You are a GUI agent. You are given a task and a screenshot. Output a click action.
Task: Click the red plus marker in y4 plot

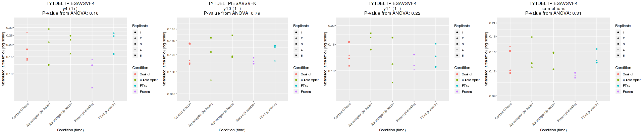[x=27, y=33]
